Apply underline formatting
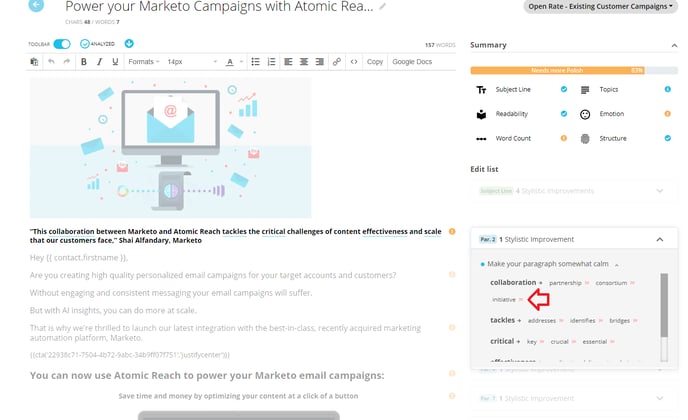Screen dimensions: 688x420 (115, 62)
